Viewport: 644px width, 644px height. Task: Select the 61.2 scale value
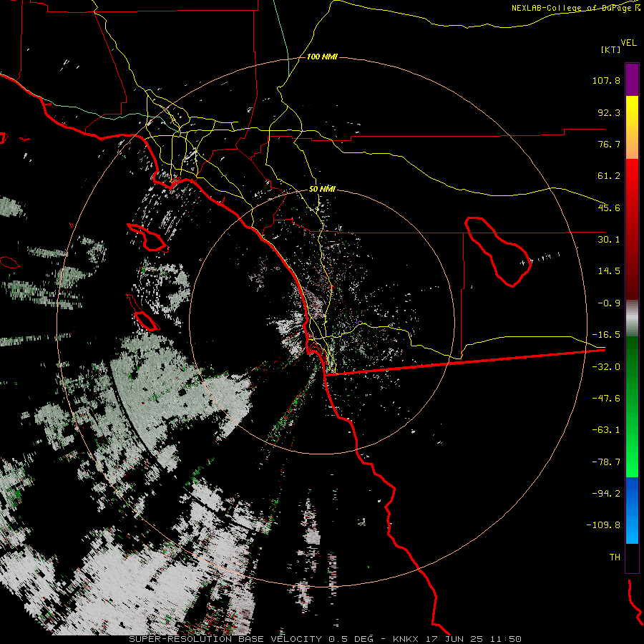pyautogui.click(x=609, y=176)
